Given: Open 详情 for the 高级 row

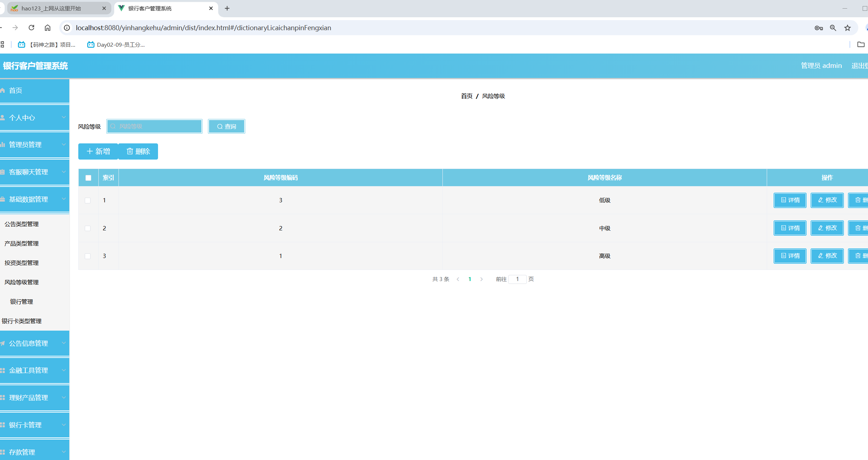Looking at the screenshot, I should (x=790, y=256).
